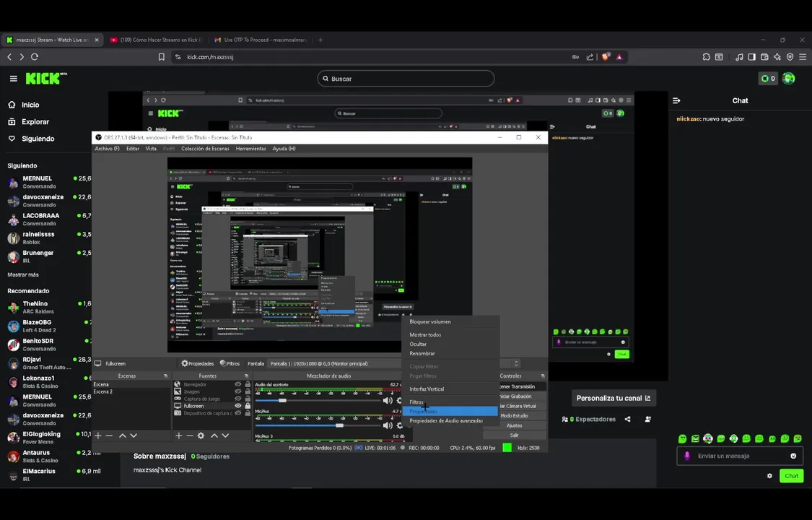
Task: Open the Fuentes dock popout icon
Action: tap(247, 376)
